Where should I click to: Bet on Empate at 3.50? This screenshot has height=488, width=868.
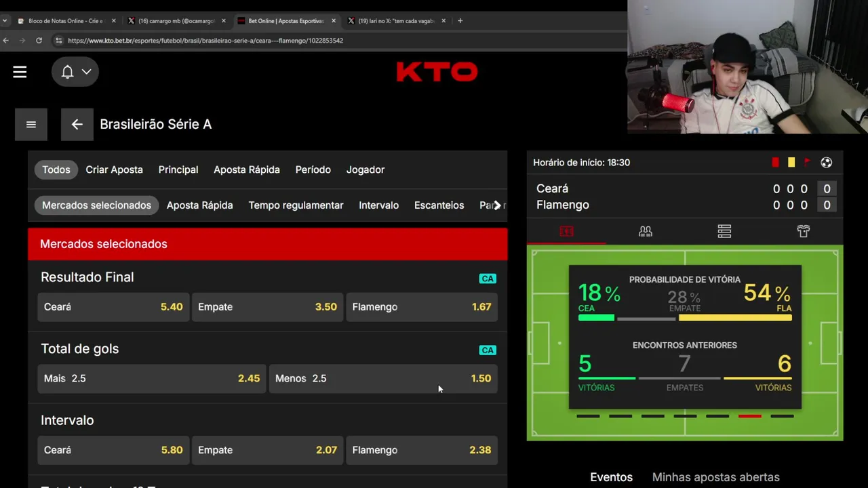point(267,307)
